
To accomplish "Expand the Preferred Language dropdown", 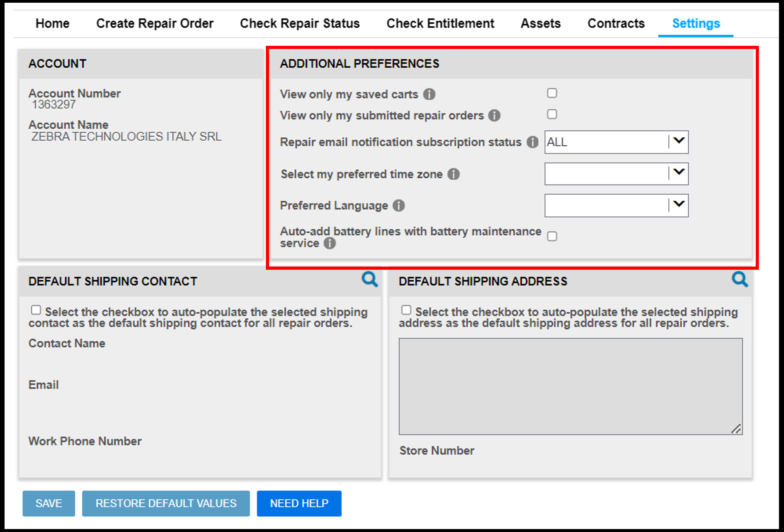I will [x=616, y=205].
